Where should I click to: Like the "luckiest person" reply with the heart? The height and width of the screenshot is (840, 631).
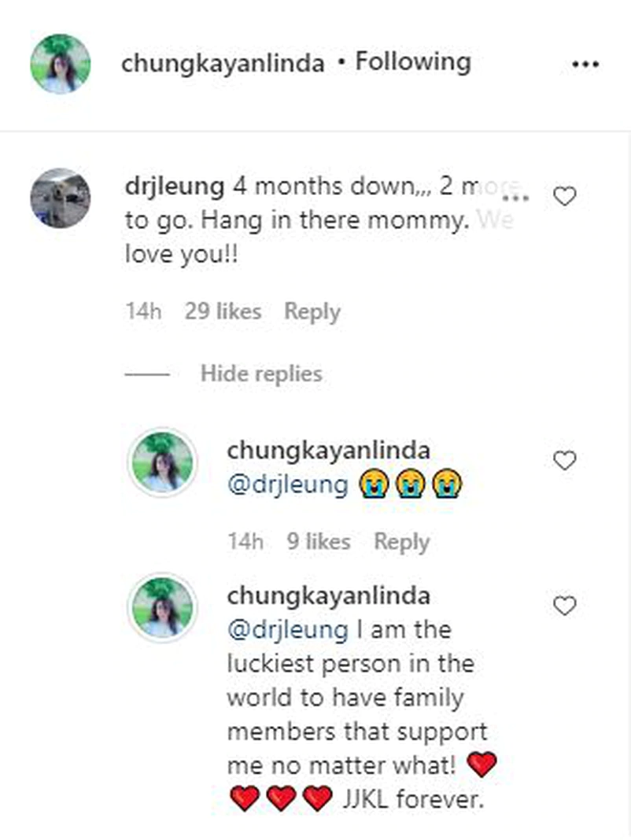click(x=565, y=606)
